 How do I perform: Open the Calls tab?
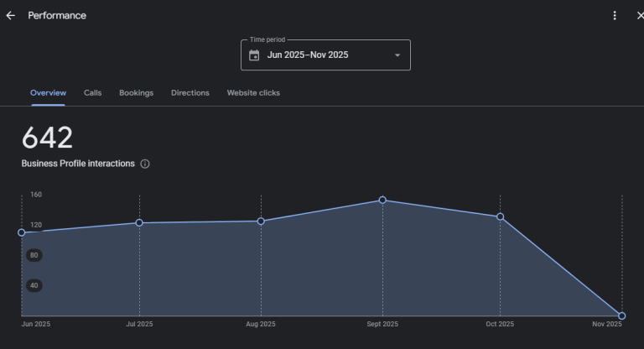(x=92, y=93)
